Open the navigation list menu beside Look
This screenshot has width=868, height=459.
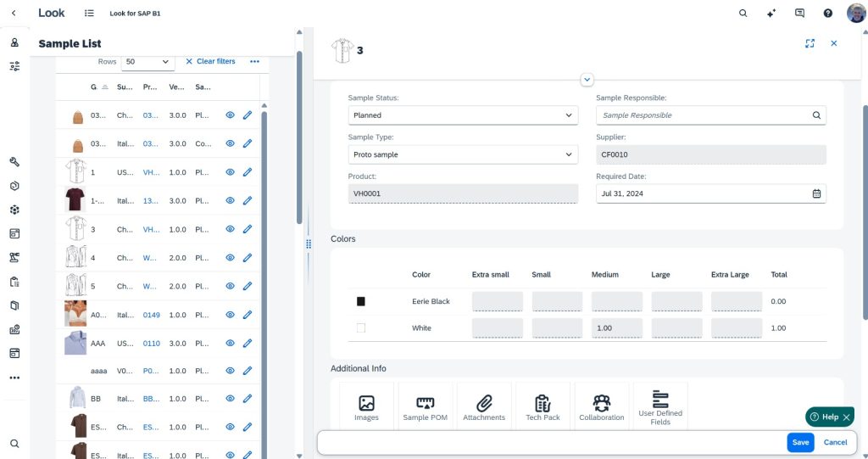pyautogui.click(x=90, y=14)
